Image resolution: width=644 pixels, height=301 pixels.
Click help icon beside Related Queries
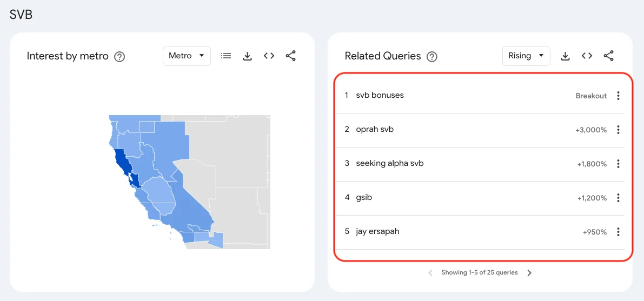point(431,56)
